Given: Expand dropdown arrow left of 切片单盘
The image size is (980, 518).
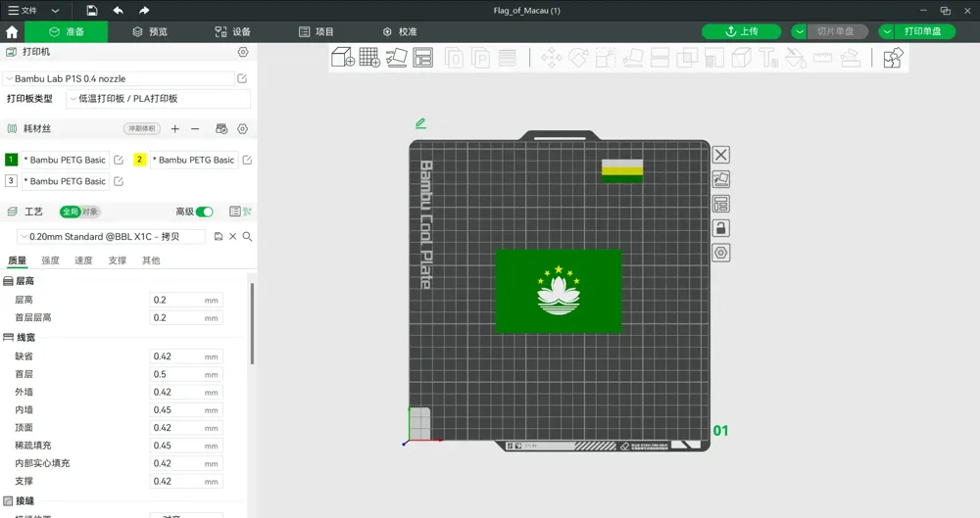Looking at the screenshot, I should (x=800, y=32).
